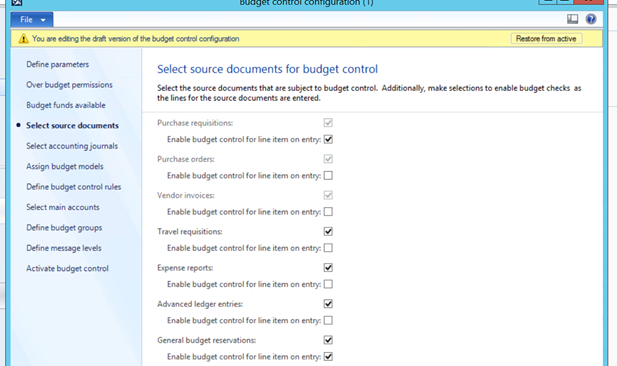Enable line item entry under Advanced ledger entries
The image size is (617, 366).
pos(328,320)
